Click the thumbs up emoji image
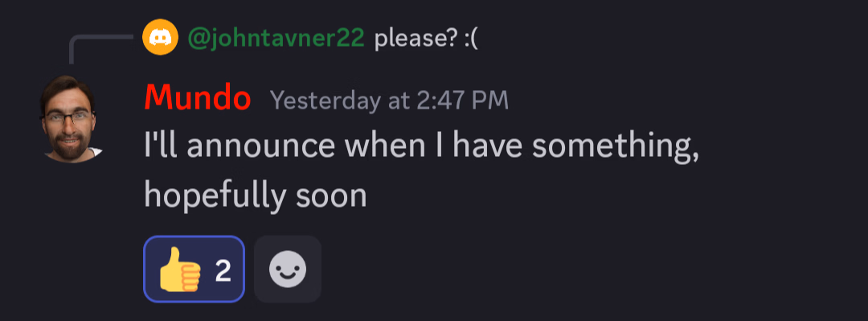This screenshot has height=321, width=868. tap(180, 269)
